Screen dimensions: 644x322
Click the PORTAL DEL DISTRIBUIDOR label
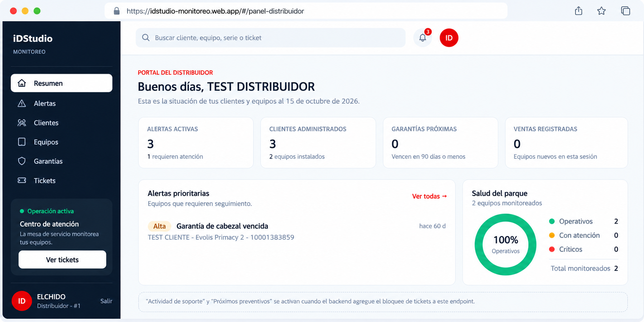(x=175, y=73)
